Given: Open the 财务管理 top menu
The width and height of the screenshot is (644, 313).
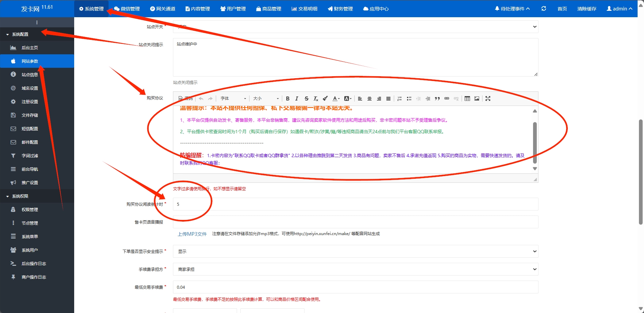Looking at the screenshot, I should (x=340, y=9).
